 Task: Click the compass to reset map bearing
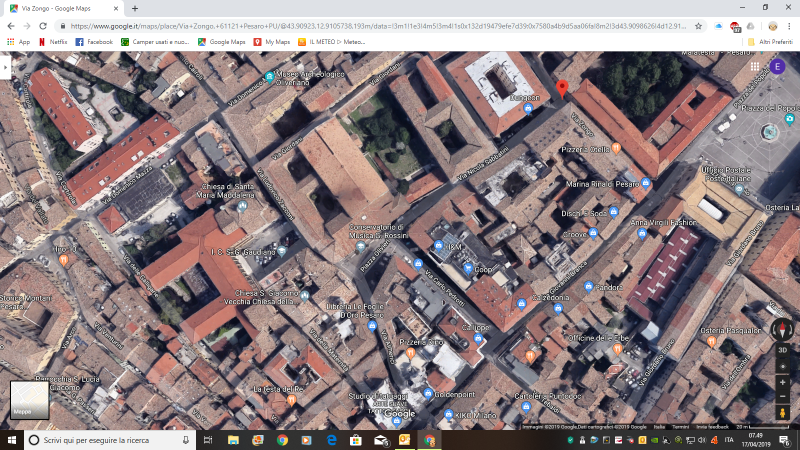tap(783, 329)
